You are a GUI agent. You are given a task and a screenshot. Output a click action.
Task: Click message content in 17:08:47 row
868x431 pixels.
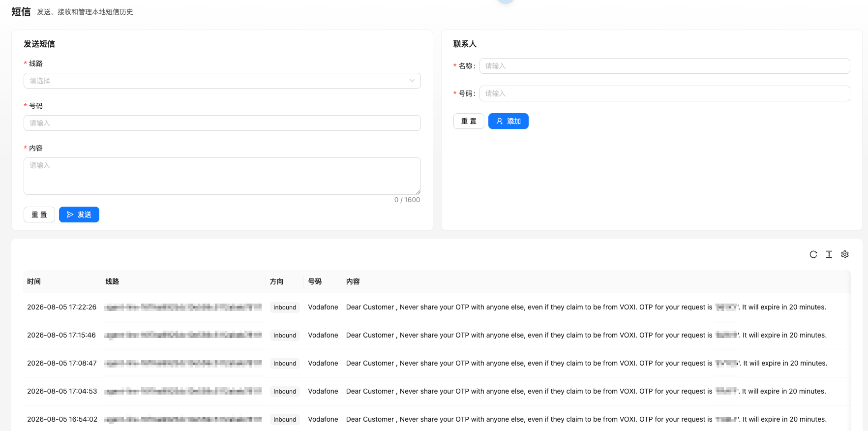[587, 363]
